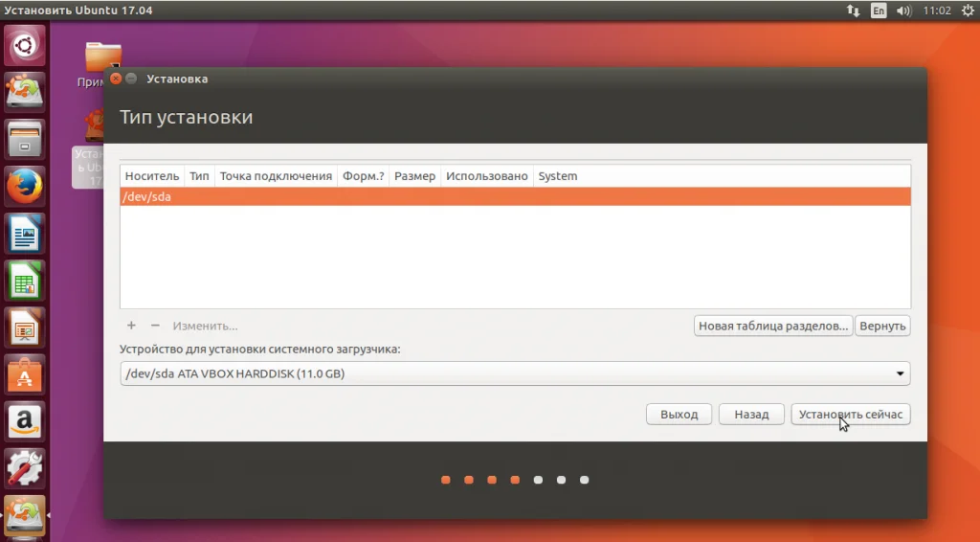The height and width of the screenshot is (542, 980).
Task: Minimize the Установка installer window
Action: coord(131,79)
